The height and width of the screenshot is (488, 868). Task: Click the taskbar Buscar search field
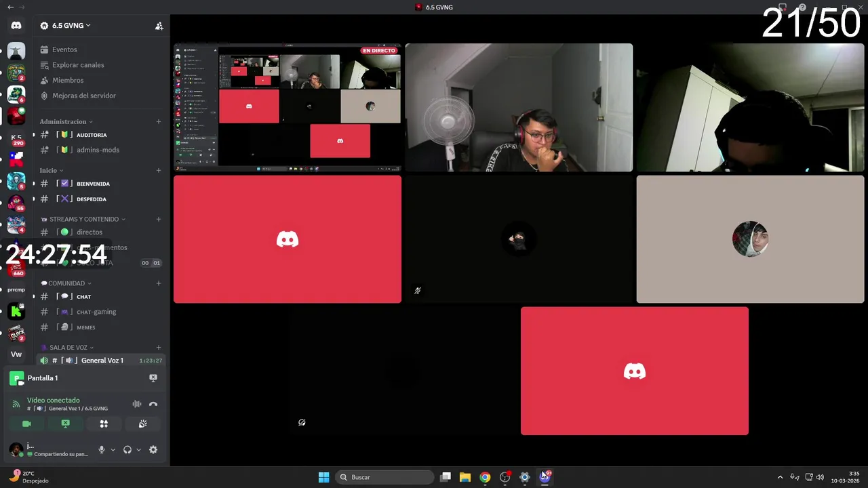384,477
